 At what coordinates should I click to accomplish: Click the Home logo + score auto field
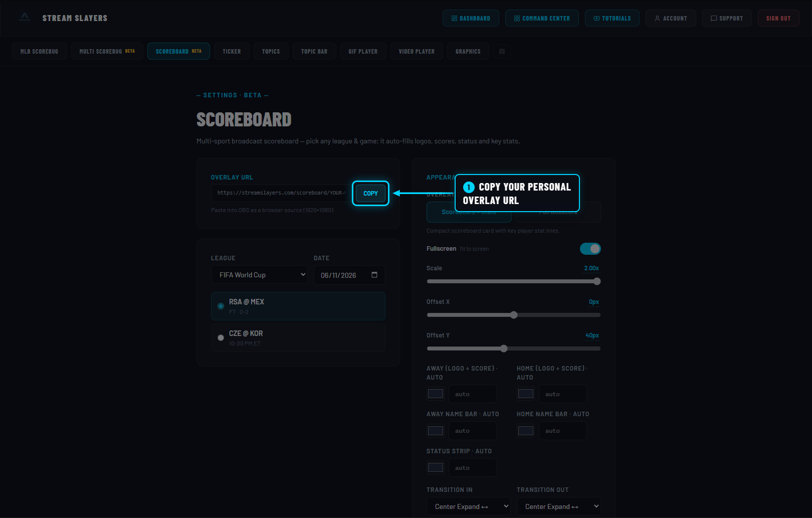click(563, 394)
